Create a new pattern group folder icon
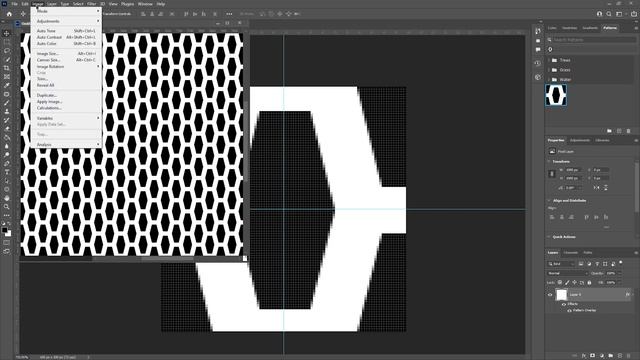Image resolution: width=640 pixels, height=360 pixels. pos(609,131)
